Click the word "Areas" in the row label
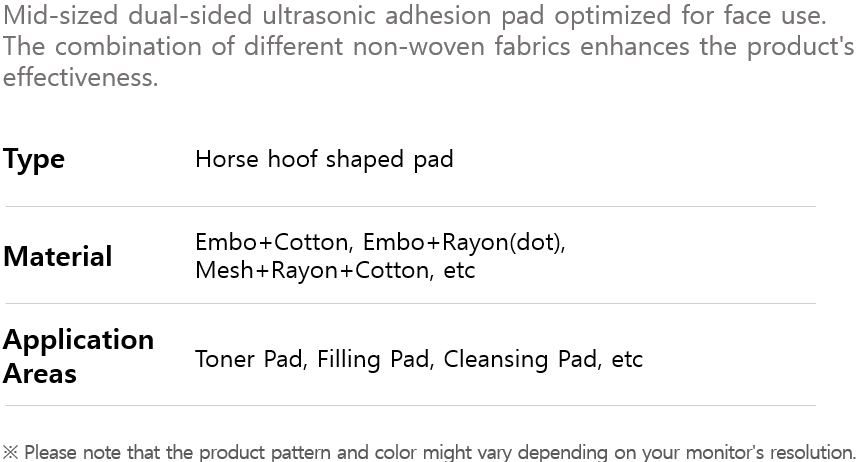This screenshot has width=859, height=462. point(40,374)
